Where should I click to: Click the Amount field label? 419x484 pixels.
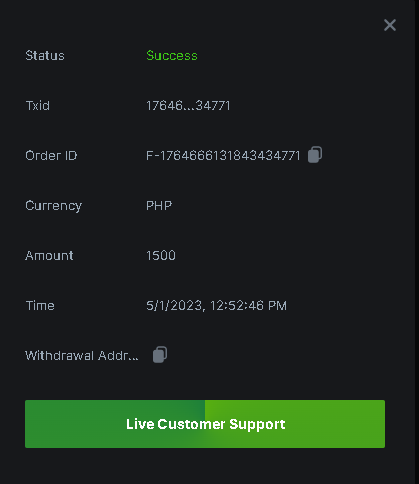point(49,256)
